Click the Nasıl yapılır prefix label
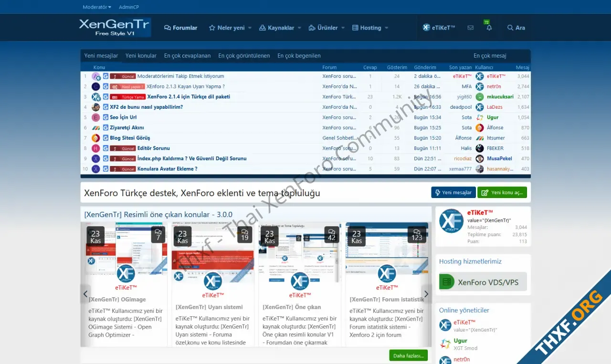611x364 pixels. (x=127, y=87)
